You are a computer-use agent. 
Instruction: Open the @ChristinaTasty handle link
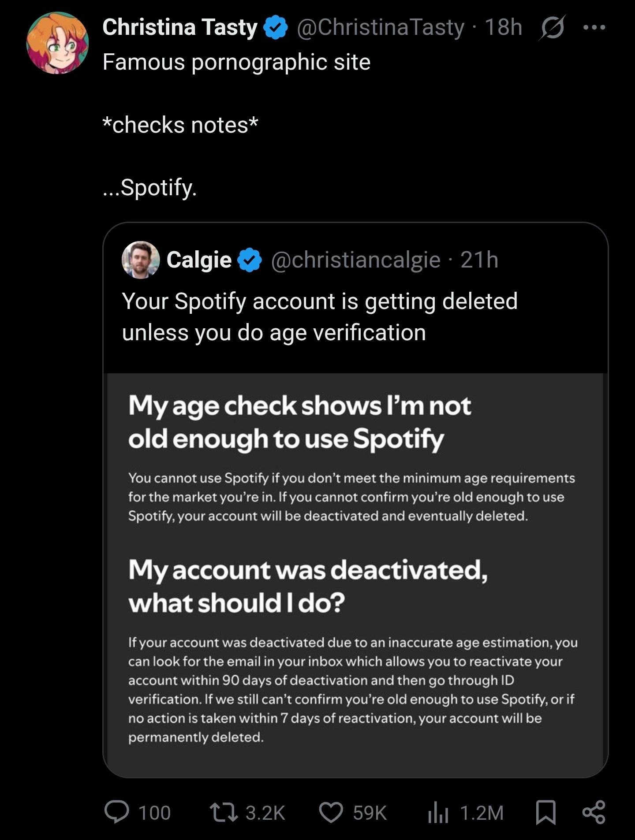381,27
